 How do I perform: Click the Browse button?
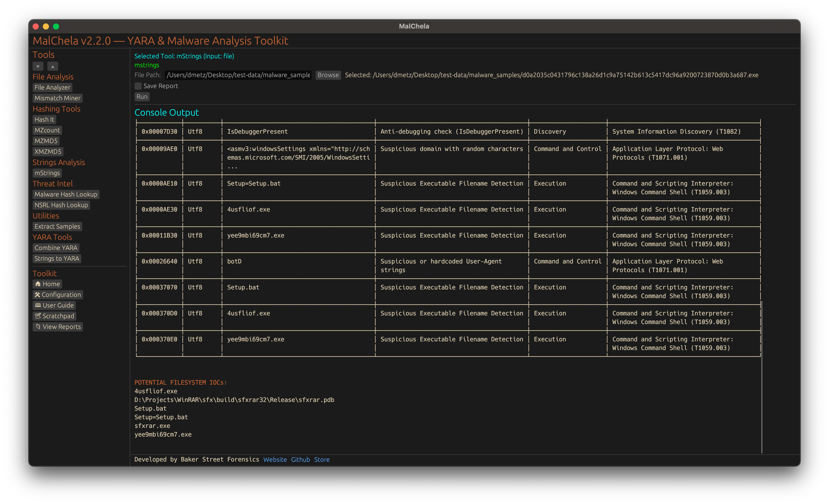[x=328, y=75]
